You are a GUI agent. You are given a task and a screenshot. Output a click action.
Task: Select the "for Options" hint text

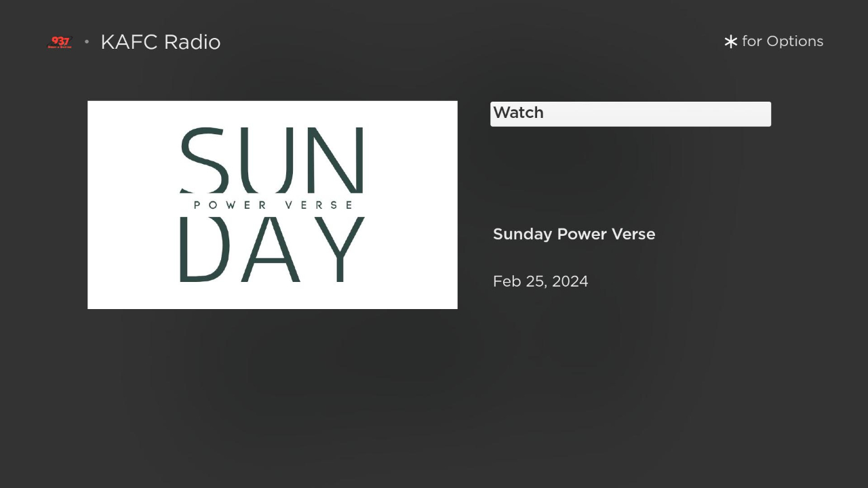click(x=782, y=41)
